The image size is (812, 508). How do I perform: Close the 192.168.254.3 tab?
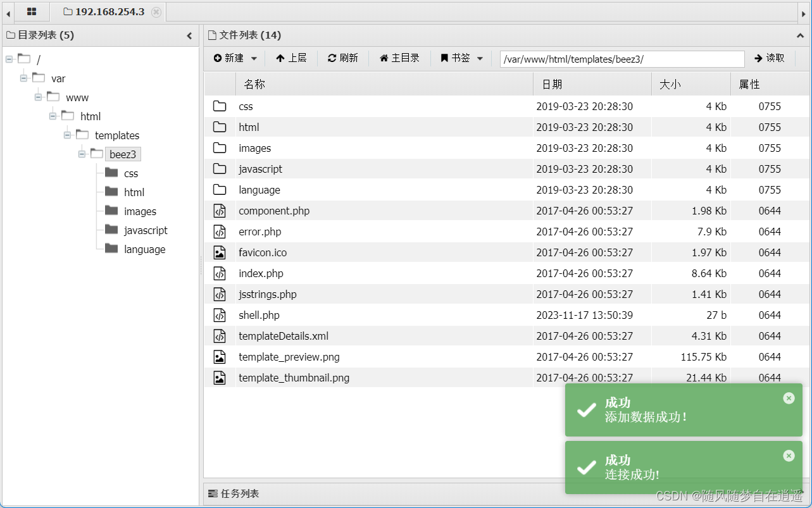pos(156,12)
